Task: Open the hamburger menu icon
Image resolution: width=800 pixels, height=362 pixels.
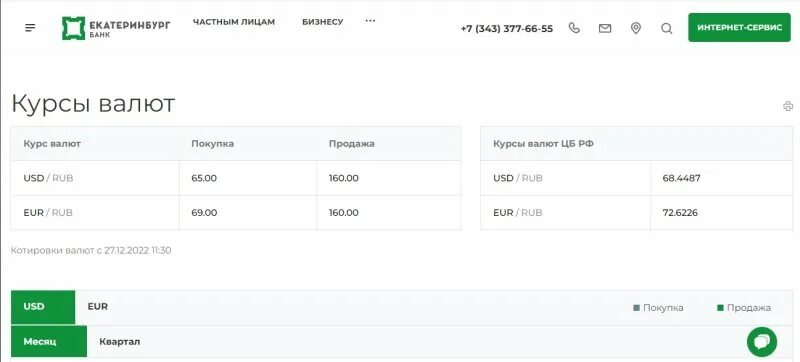Action: coord(30,28)
